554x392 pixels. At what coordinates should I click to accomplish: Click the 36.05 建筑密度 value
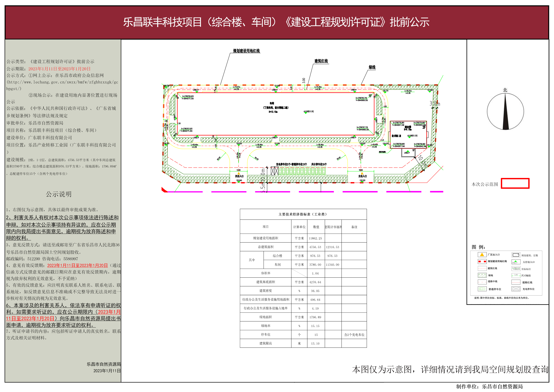coord(315,291)
